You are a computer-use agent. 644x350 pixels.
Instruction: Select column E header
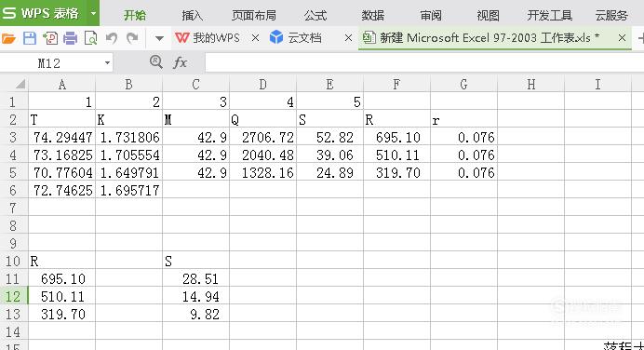point(329,84)
